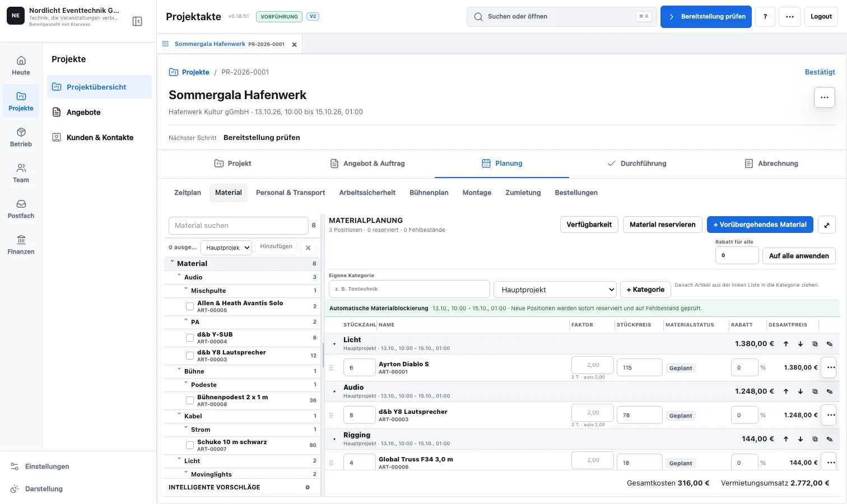Screen dimensions: 847x504
Task: Tick the d&b Y-SUB checkbox
Action: click(190, 338)
